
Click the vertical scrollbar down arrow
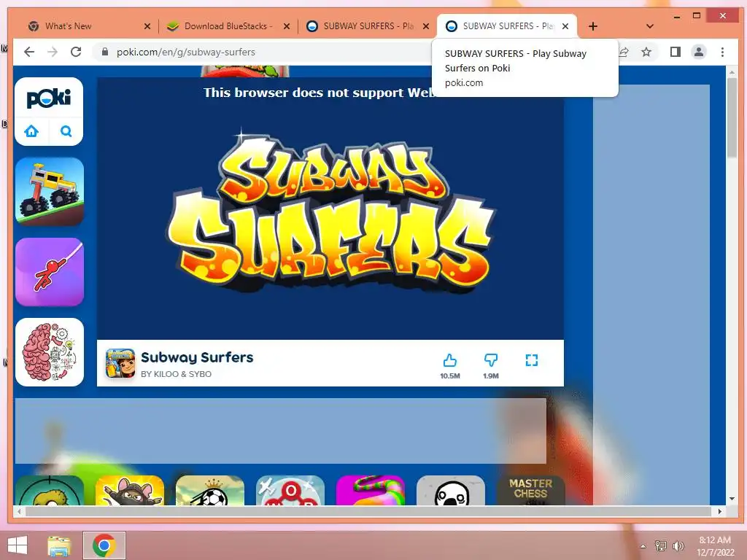tap(732, 499)
